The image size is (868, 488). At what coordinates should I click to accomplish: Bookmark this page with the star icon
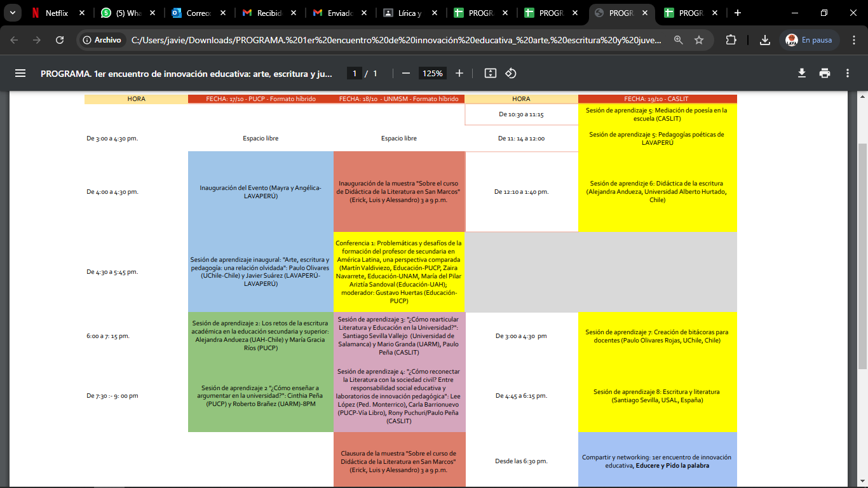[x=699, y=40]
